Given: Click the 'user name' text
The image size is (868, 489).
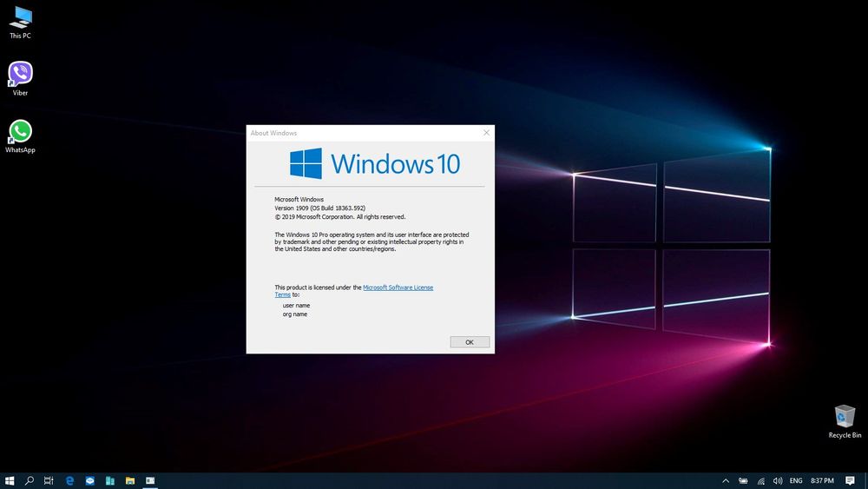Looking at the screenshot, I should (296, 305).
